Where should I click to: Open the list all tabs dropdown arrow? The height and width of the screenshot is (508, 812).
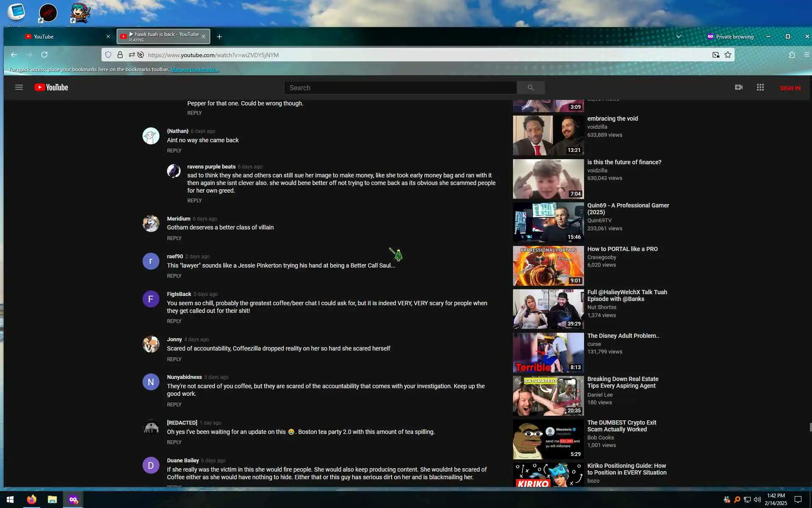678,36
